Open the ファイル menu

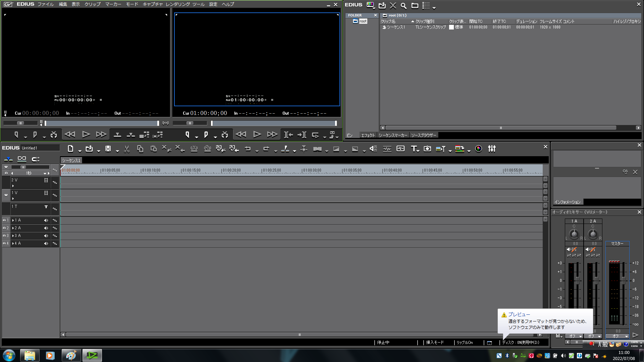[46, 4]
